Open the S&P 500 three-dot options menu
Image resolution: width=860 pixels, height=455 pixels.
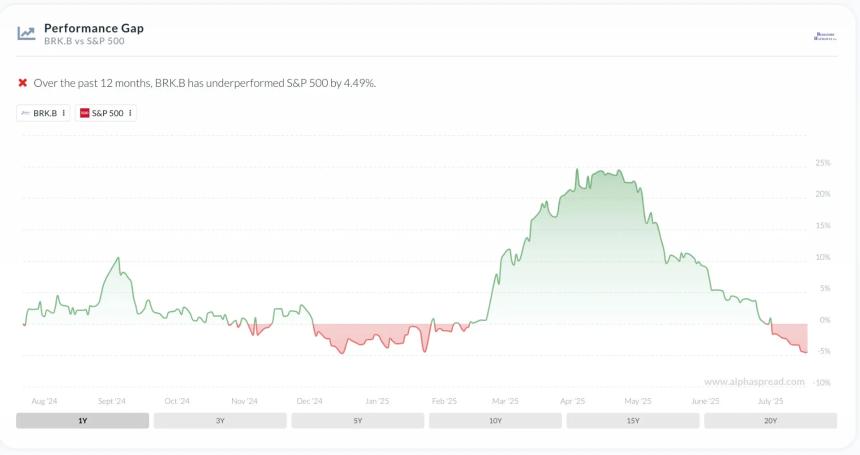tap(130, 113)
